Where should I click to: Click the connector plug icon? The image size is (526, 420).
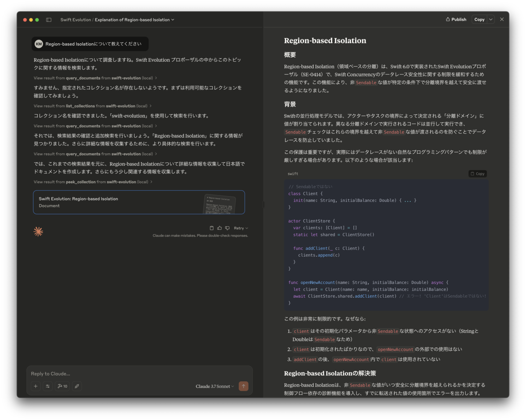pyautogui.click(x=77, y=386)
